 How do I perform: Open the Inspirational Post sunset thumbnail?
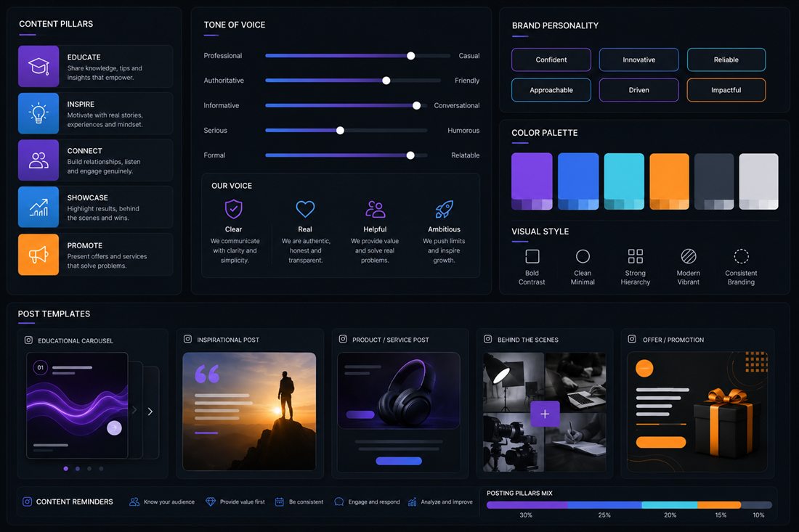[249, 412]
